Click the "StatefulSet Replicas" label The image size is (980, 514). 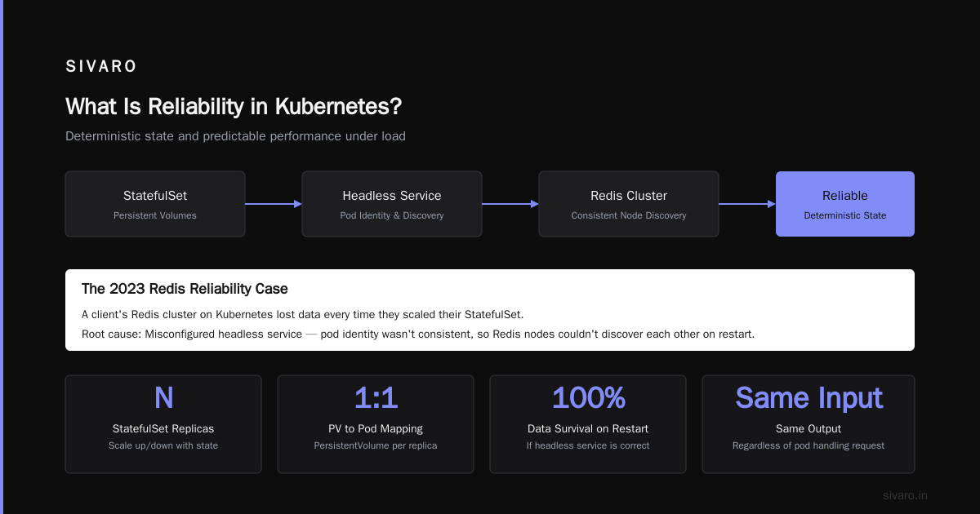point(163,428)
